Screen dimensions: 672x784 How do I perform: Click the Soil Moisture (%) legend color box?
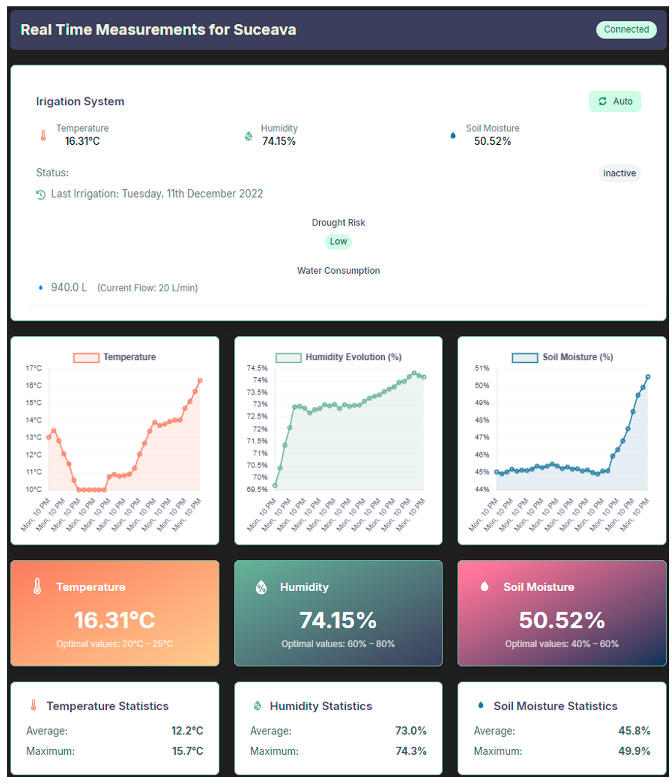[525, 358]
